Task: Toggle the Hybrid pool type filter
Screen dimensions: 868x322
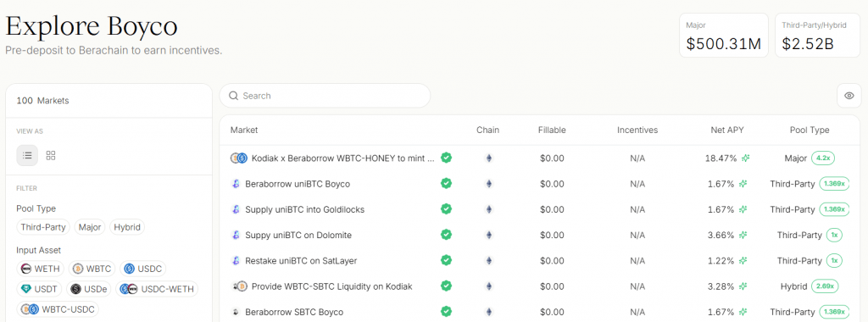Action: coord(127,227)
